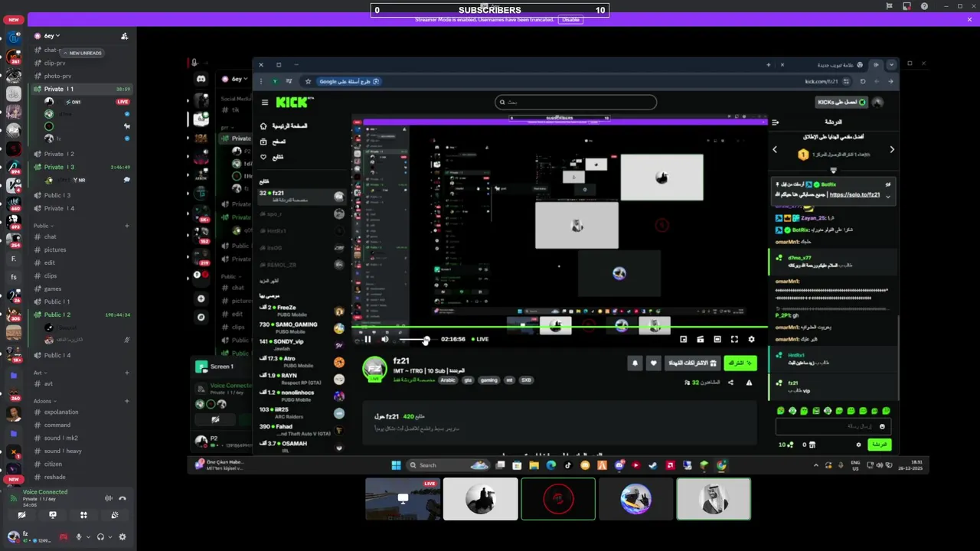980x551 pixels.
Task: Toggle Discord noise suppression icon
Action: click(x=108, y=498)
